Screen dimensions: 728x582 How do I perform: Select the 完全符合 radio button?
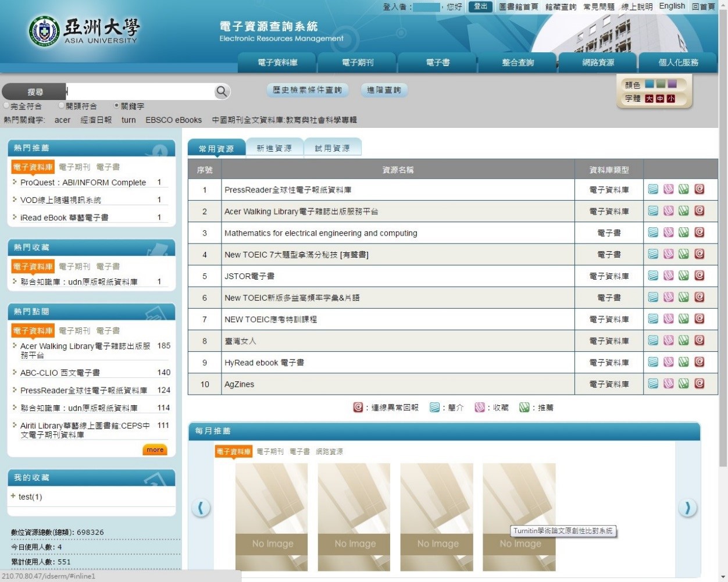(x=7, y=106)
